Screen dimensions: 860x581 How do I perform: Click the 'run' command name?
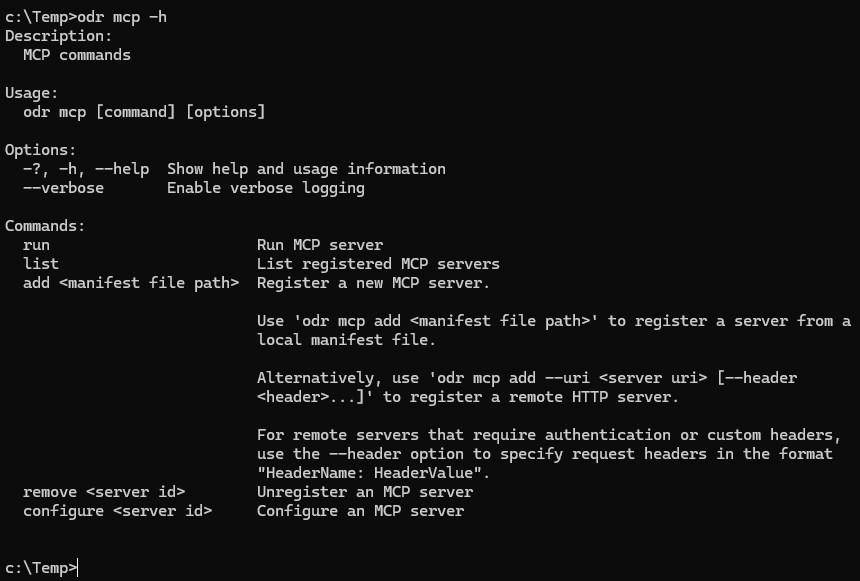tap(36, 245)
